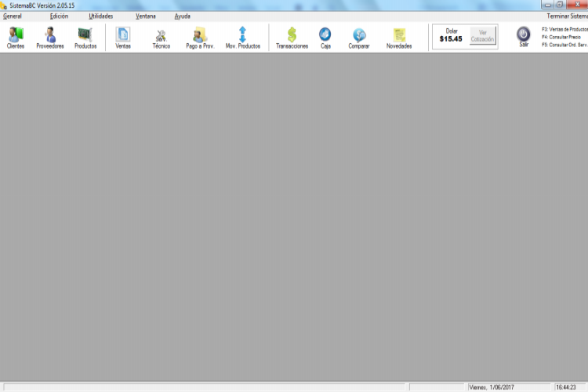Show the Ayuda menu

click(182, 16)
